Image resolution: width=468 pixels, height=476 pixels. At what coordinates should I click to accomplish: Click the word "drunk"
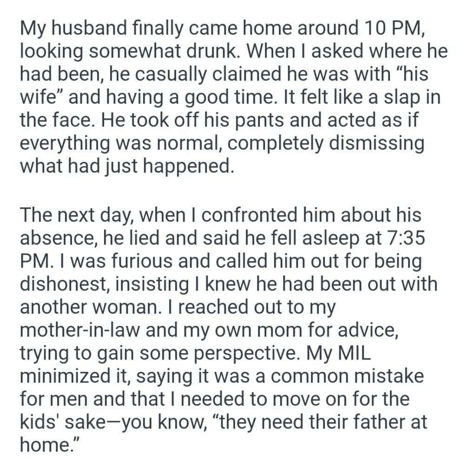[210, 51]
